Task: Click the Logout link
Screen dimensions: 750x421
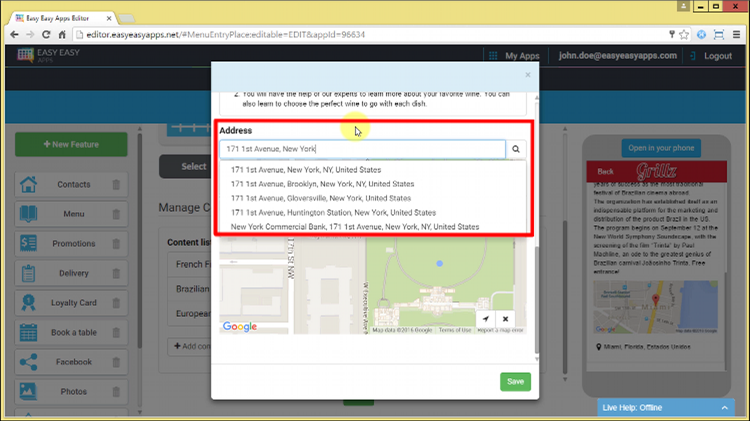Action: [711, 55]
